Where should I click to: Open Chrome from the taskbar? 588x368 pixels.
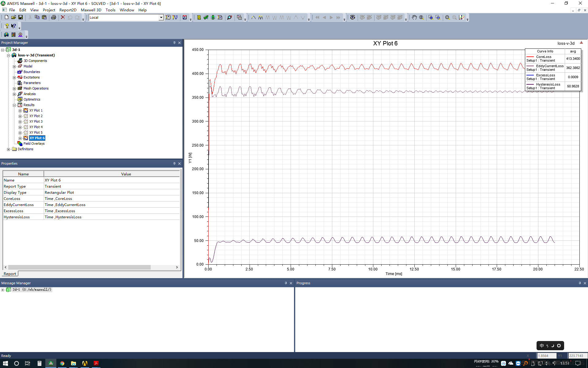pyautogui.click(x=62, y=363)
